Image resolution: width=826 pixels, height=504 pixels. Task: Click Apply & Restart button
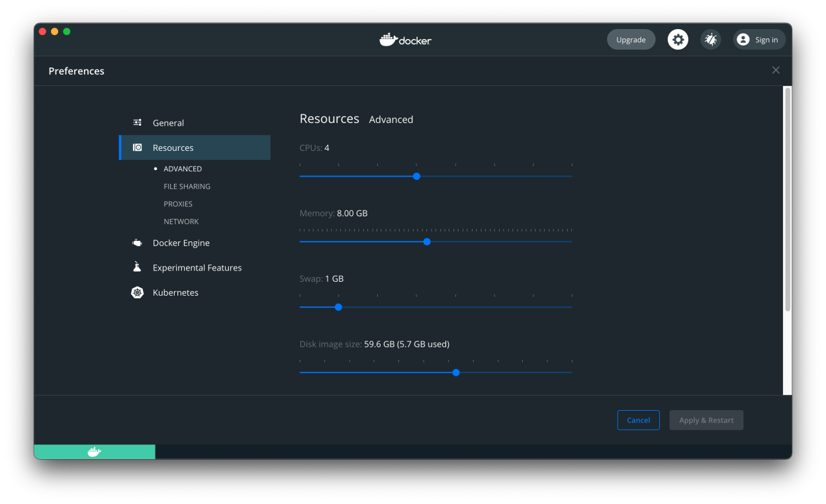tap(706, 420)
